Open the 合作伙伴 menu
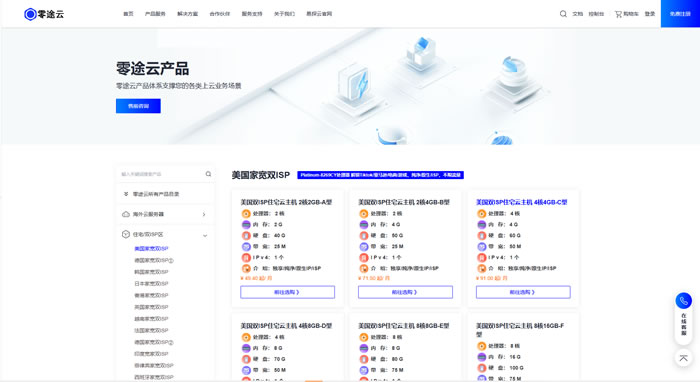This screenshot has height=382, width=700. point(220,14)
